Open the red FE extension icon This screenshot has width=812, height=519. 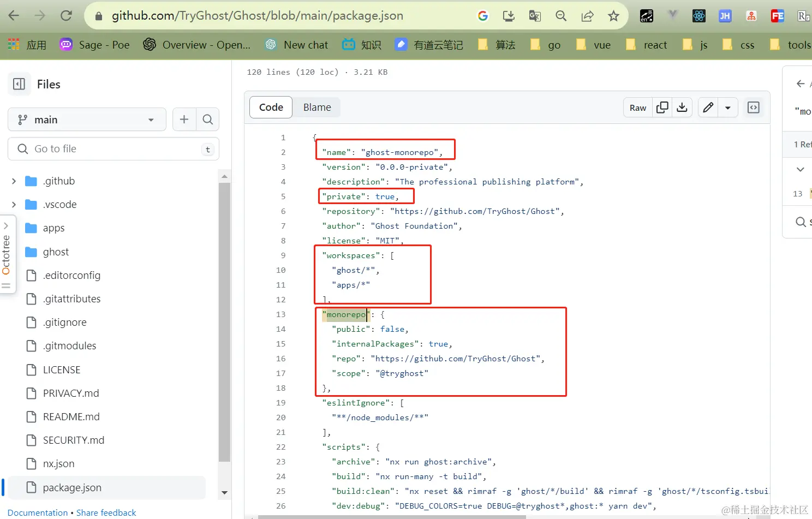778,16
